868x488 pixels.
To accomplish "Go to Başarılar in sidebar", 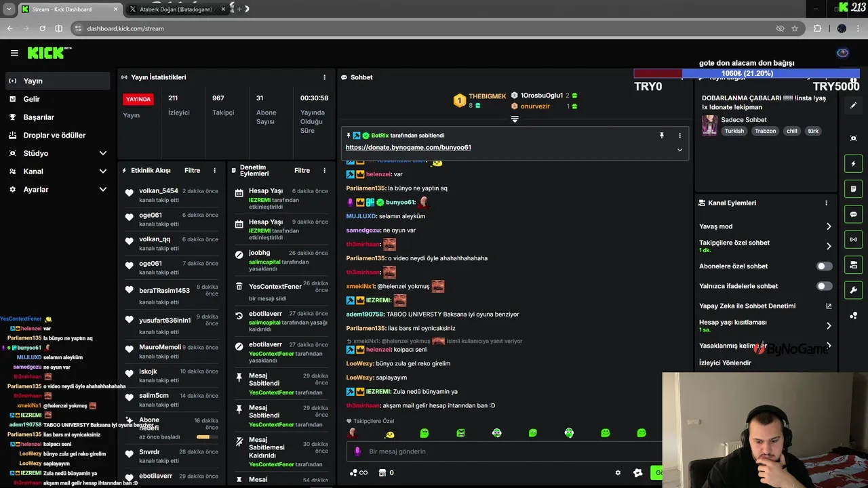I will pyautogui.click(x=58, y=117).
